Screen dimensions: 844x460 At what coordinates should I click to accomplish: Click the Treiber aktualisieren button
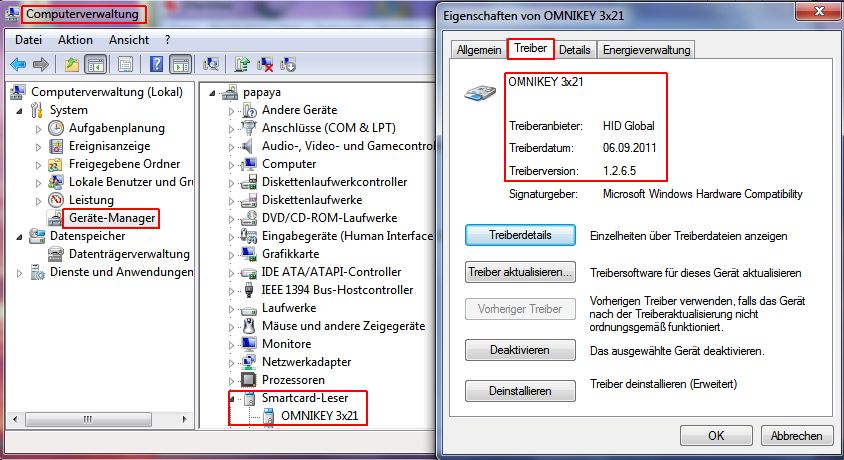(x=521, y=273)
